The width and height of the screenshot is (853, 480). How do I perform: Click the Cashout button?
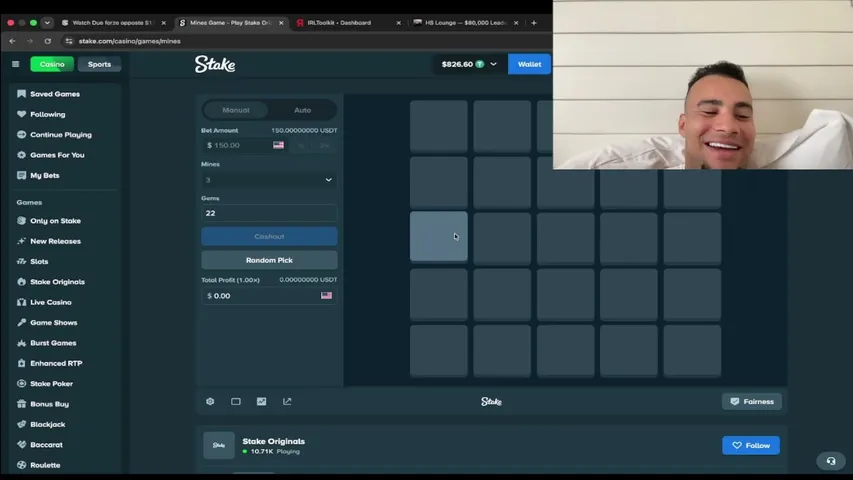coord(269,236)
